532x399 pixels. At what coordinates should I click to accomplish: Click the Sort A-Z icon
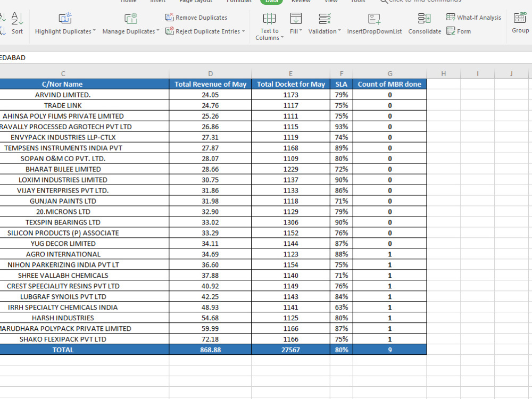coord(18,18)
